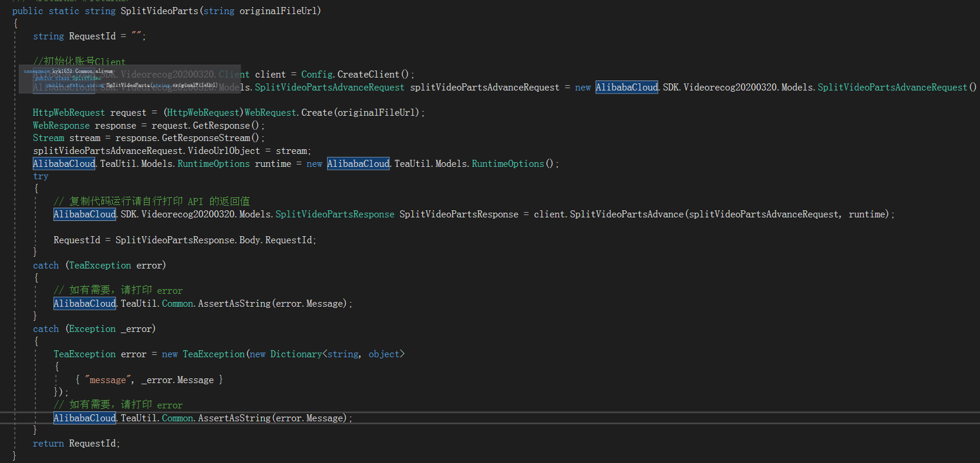Screen dimensions: 980x463
Task: Click the public keyword in the method signature
Action: pos(28,11)
